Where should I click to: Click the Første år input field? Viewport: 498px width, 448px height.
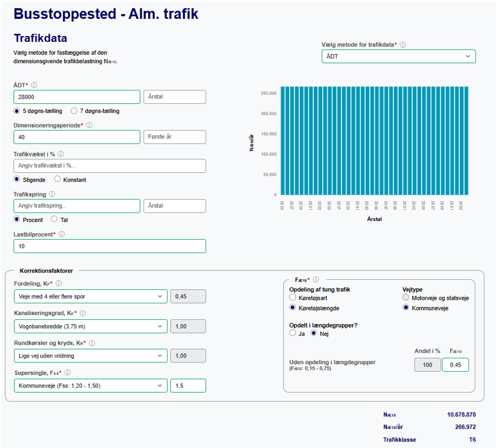click(174, 137)
